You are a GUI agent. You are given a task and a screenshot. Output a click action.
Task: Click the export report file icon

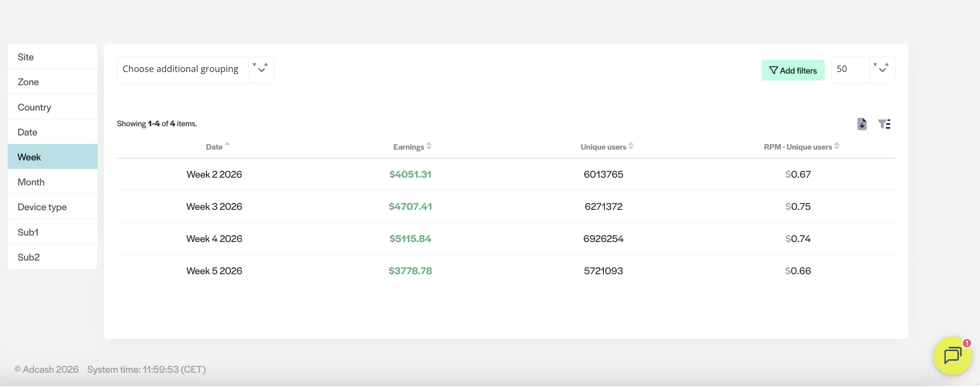(862, 124)
